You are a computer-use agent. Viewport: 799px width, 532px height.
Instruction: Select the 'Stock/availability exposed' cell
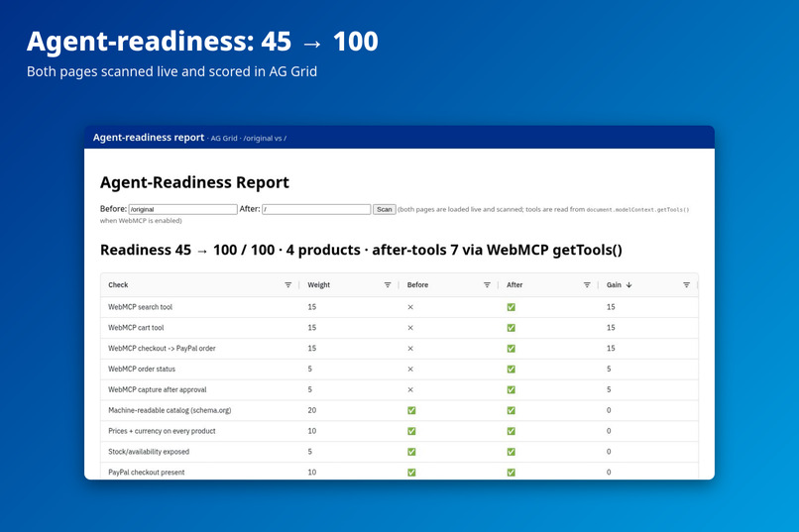point(149,452)
